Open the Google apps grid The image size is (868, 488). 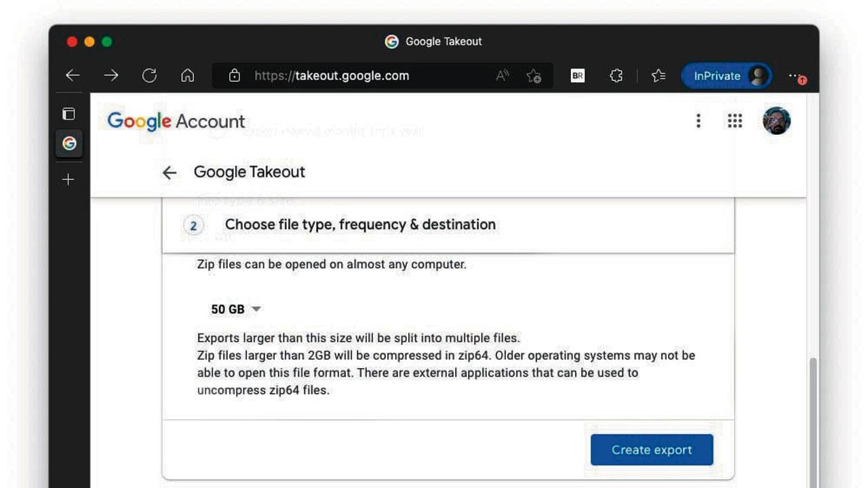click(735, 121)
